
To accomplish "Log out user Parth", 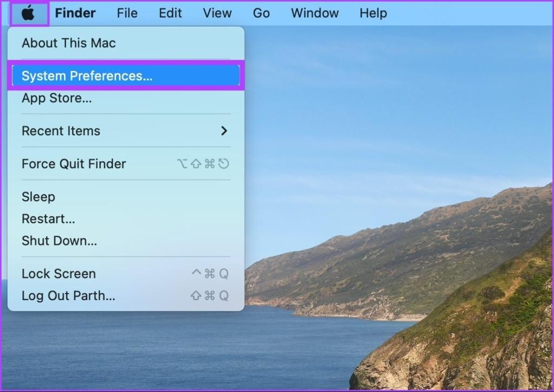I will [68, 296].
